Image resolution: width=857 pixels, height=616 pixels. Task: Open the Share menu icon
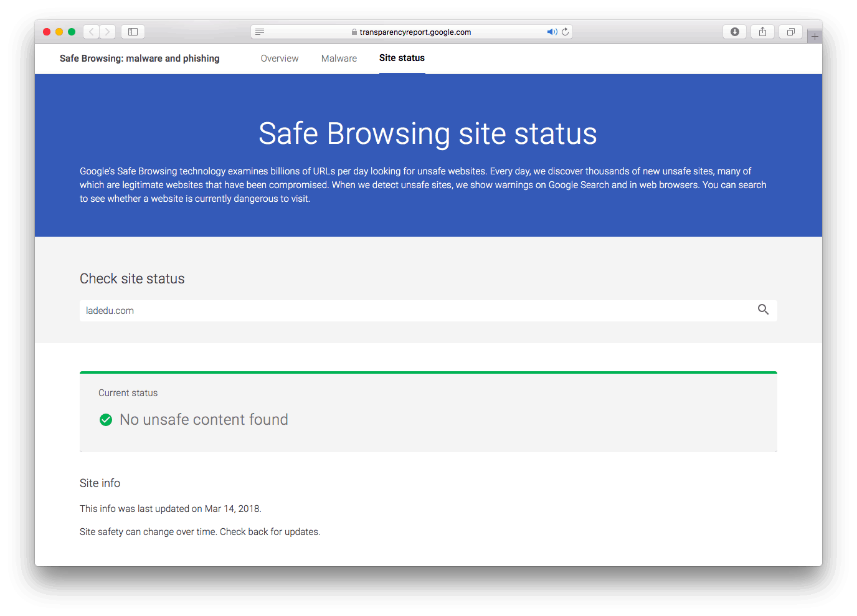click(762, 32)
